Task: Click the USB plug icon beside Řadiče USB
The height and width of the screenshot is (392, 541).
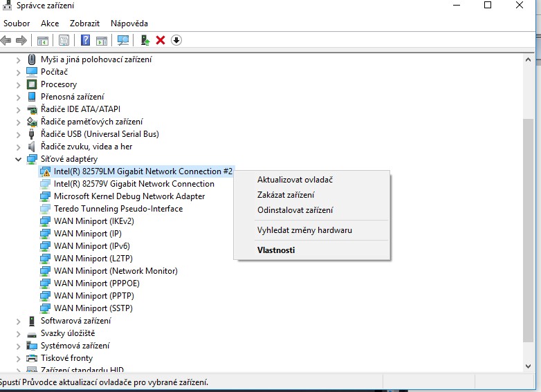Action: (x=31, y=134)
